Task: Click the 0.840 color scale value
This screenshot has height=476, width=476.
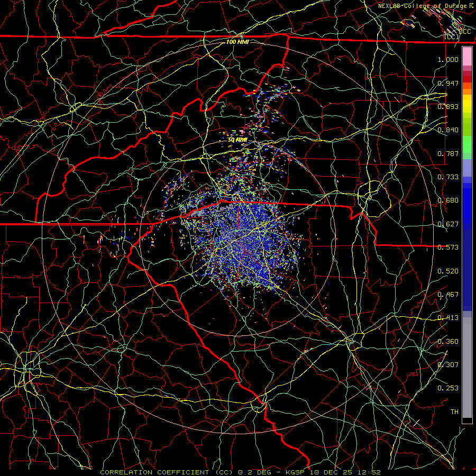Action: (x=448, y=130)
